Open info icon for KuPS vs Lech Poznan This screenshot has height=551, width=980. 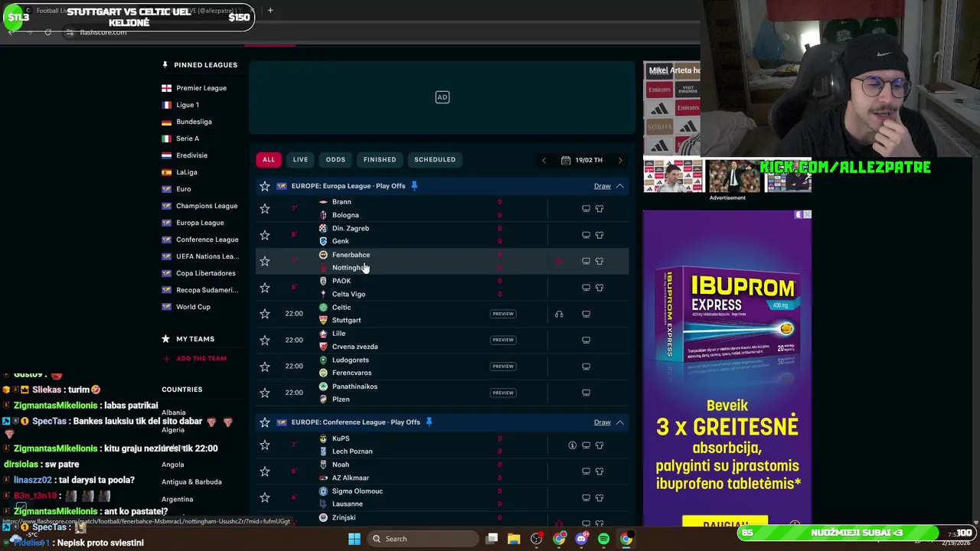pos(572,445)
